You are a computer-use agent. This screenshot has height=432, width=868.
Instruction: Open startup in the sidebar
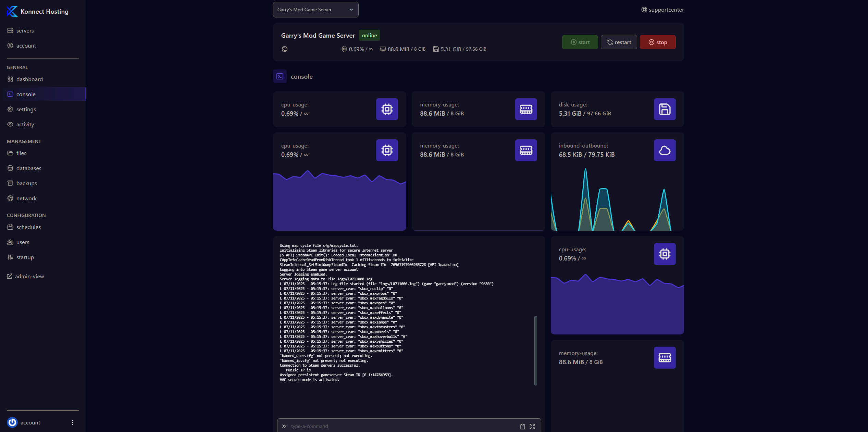pos(43,257)
